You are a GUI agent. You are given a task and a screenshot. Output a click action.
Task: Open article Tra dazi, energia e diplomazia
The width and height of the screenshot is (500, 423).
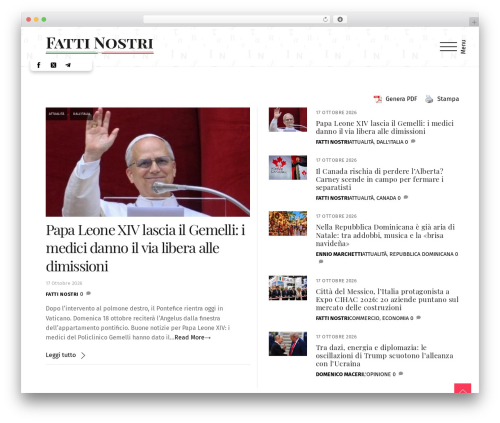click(x=384, y=355)
